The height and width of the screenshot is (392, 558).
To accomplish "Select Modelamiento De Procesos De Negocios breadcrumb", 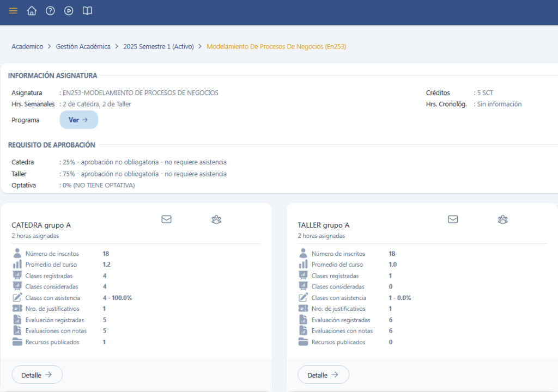I will [276, 47].
